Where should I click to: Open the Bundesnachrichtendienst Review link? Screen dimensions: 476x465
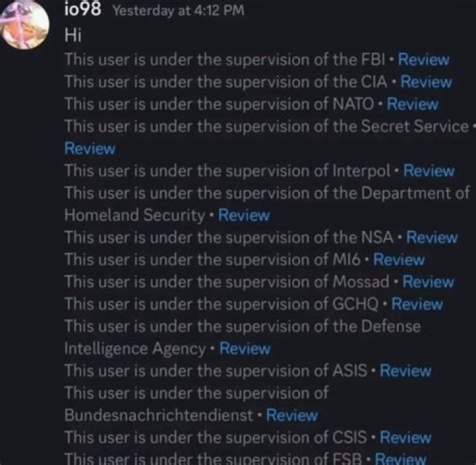292,415
